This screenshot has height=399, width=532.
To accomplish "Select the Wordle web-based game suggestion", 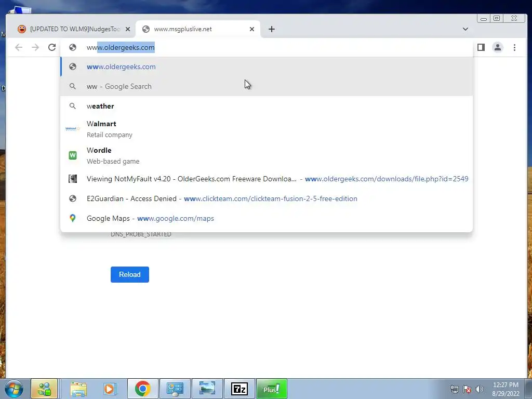I will [267, 155].
